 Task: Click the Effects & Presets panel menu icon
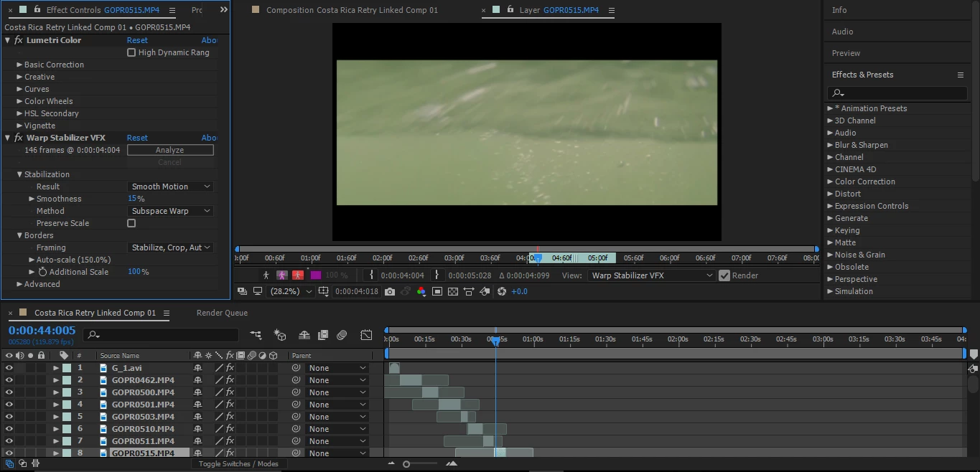pyautogui.click(x=960, y=75)
